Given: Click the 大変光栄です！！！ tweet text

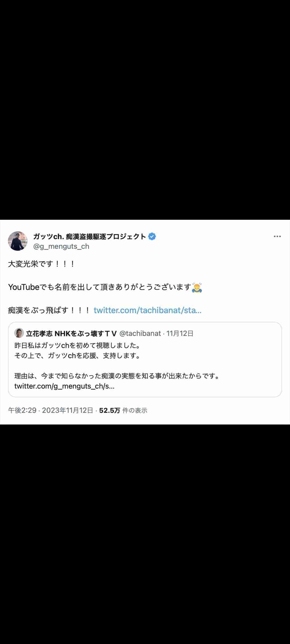Looking at the screenshot, I should coord(42,264).
